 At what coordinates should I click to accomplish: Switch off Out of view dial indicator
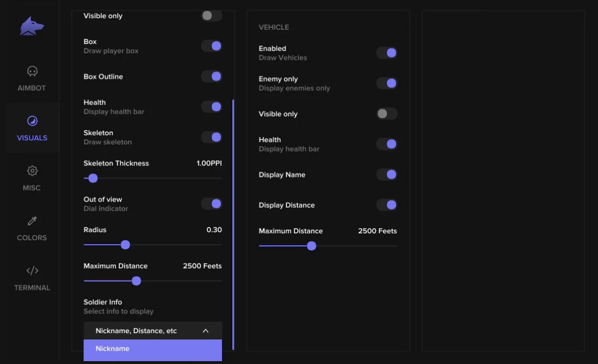pyautogui.click(x=212, y=204)
